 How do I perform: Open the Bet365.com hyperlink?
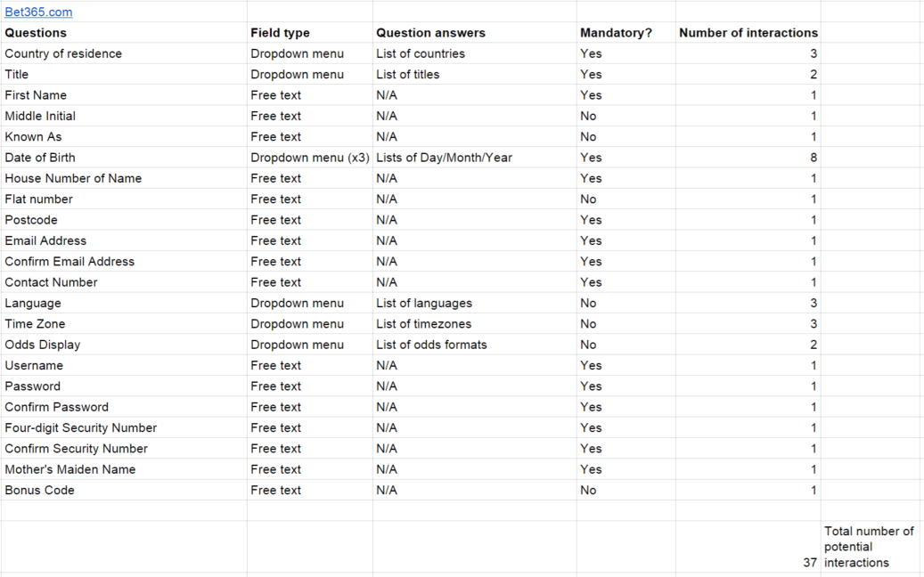(38, 12)
